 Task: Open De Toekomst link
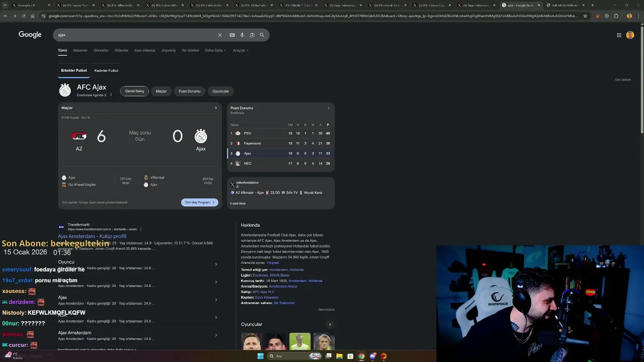284,303
